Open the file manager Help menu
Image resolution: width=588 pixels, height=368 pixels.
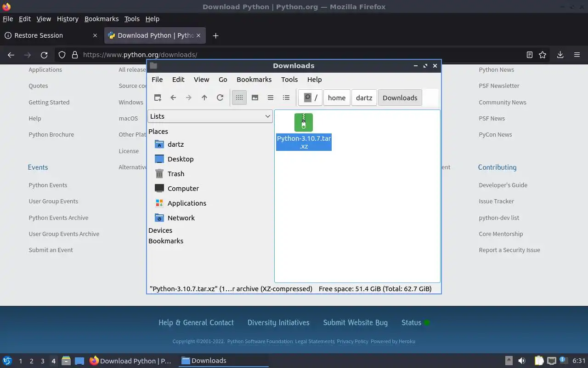pyautogui.click(x=314, y=79)
